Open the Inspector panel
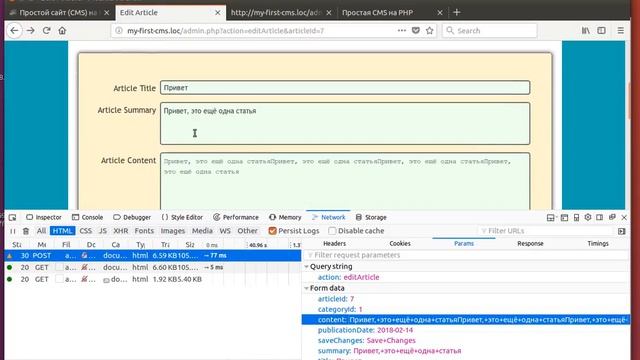 [44, 218]
